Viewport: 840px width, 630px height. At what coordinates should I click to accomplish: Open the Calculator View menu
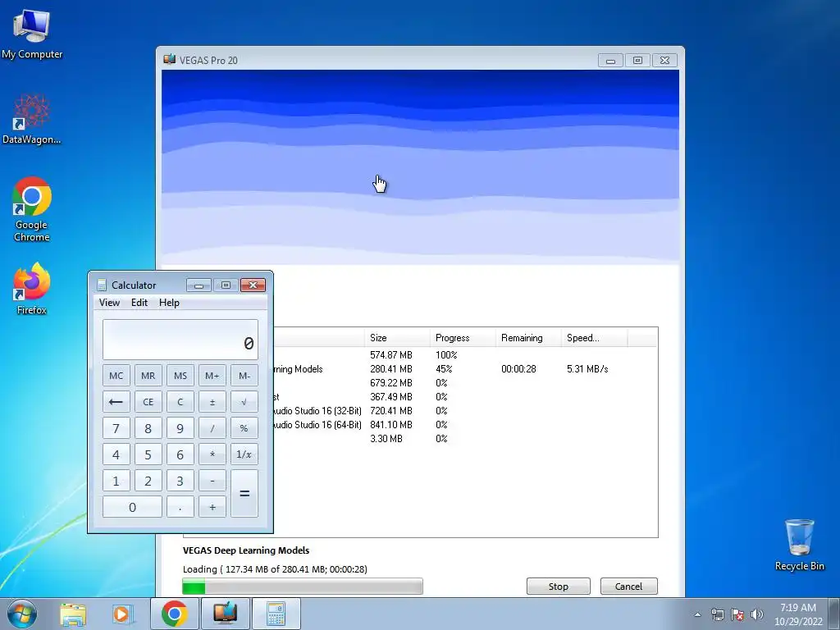[x=109, y=303]
